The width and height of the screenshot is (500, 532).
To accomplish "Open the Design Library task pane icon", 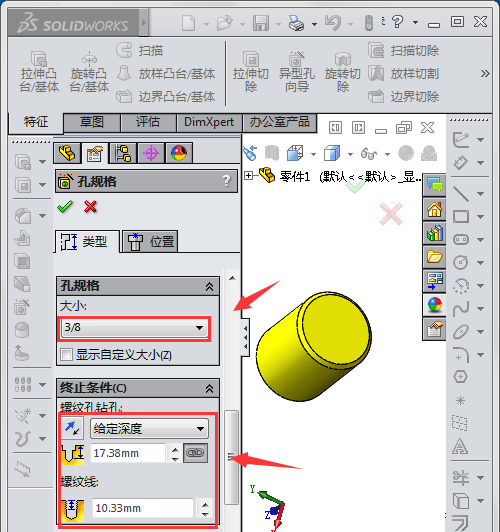I will [435, 233].
